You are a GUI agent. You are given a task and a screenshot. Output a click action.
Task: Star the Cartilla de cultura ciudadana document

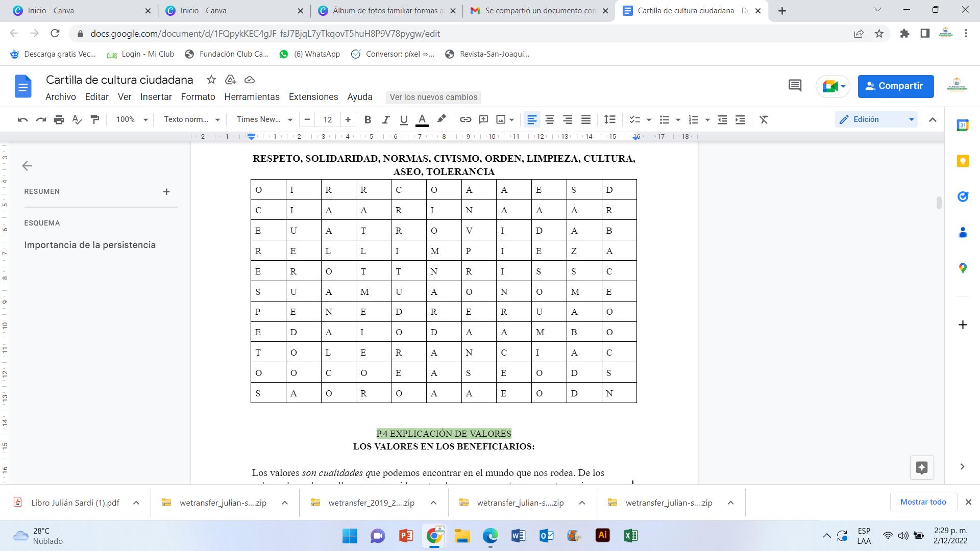tap(211, 80)
